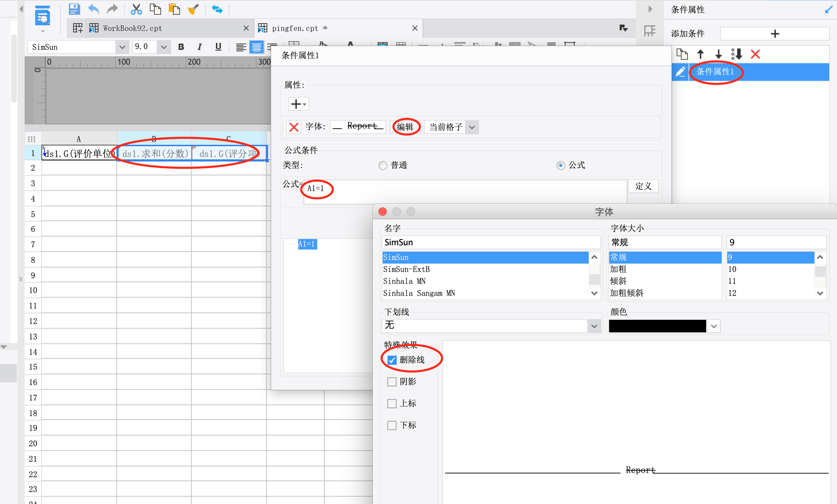Click edit pencil for 条件属性1
This screenshot has height=504, width=837.
680,72
